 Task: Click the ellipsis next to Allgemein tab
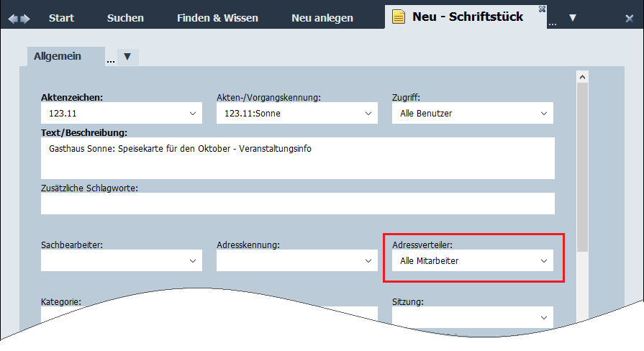pos(111,60)
